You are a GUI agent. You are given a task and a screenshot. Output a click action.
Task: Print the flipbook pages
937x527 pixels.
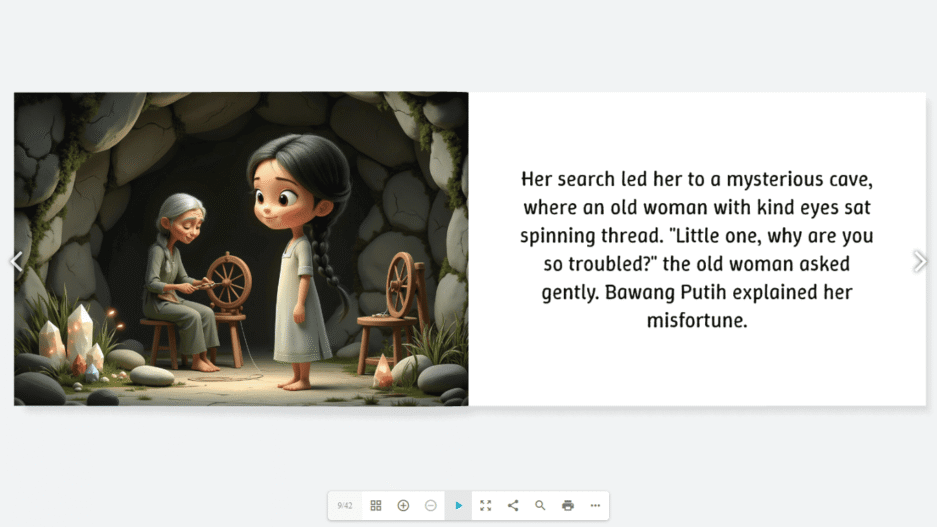point(568,505)
